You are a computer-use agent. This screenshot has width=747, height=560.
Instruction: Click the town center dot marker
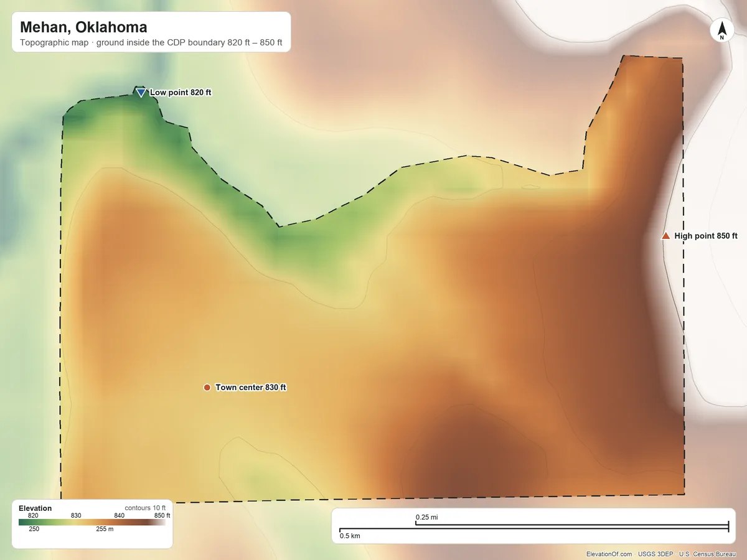pos(207,387)
